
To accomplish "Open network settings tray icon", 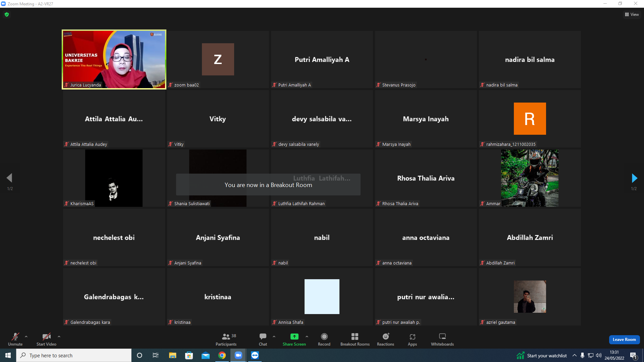I will pos(591,355).
